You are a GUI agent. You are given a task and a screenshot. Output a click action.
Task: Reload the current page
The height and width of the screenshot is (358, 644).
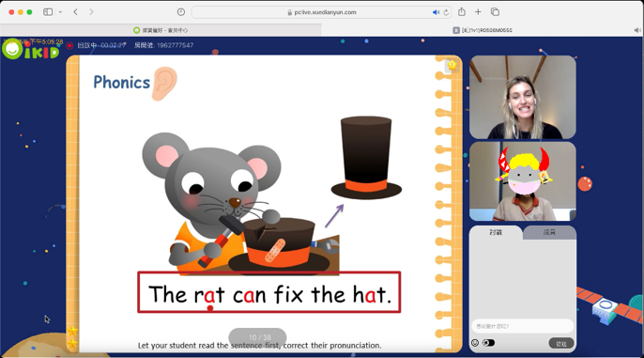[x=446, y=12]
